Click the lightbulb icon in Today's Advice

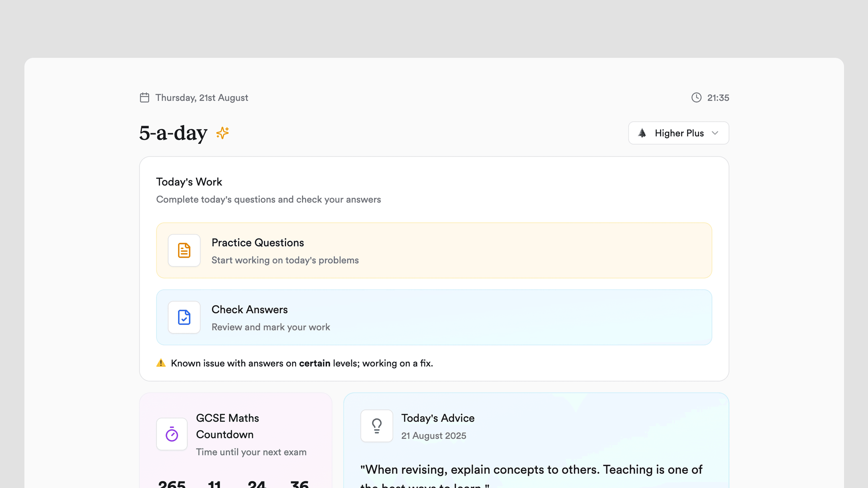[x=377, y=426]
